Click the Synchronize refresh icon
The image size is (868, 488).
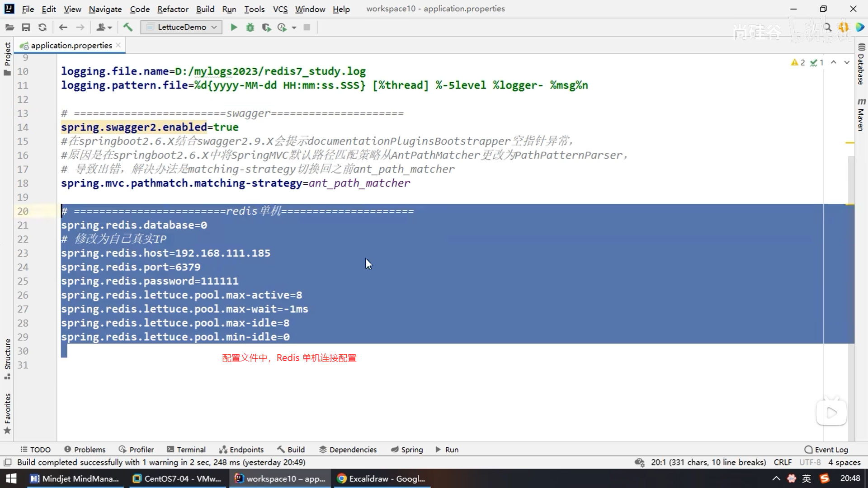[x=42, y=27]
